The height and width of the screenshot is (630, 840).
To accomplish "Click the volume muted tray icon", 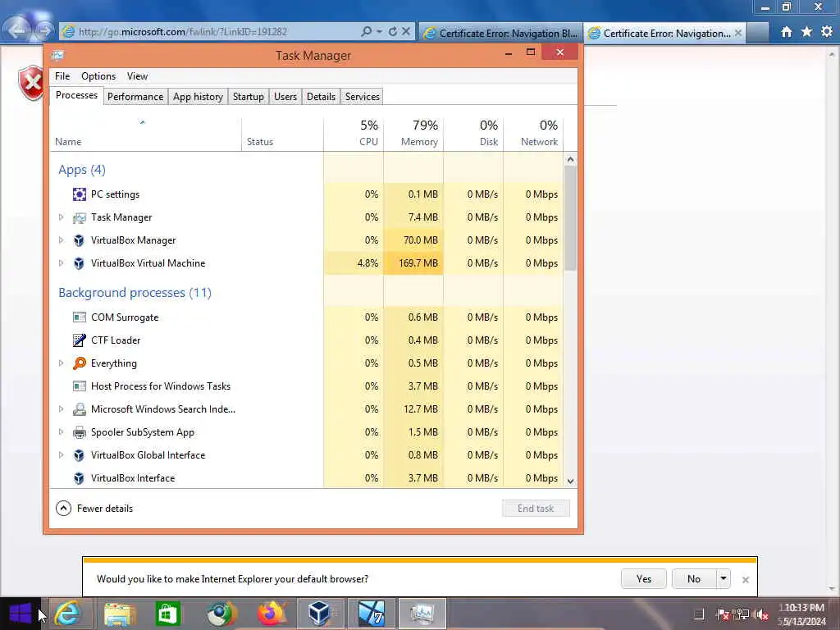I will pos(762,615).
